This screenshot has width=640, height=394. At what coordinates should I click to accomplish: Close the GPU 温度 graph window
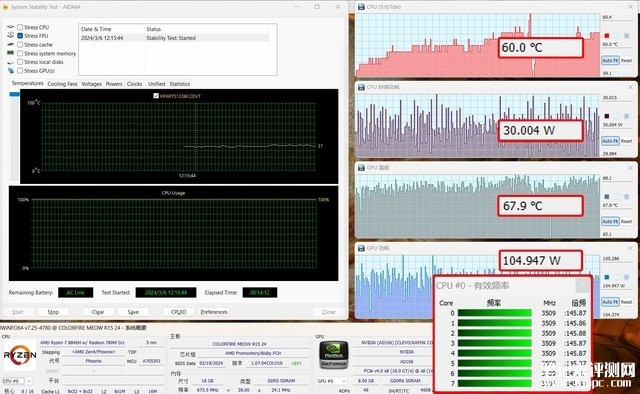click(631, 167)
